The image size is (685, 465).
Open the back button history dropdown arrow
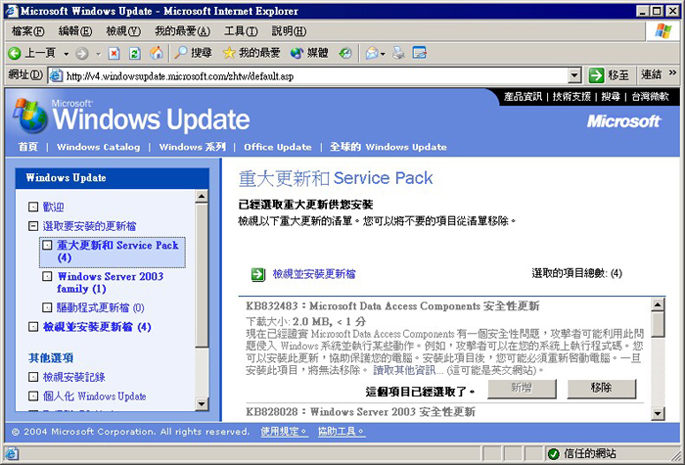[66, 54]
